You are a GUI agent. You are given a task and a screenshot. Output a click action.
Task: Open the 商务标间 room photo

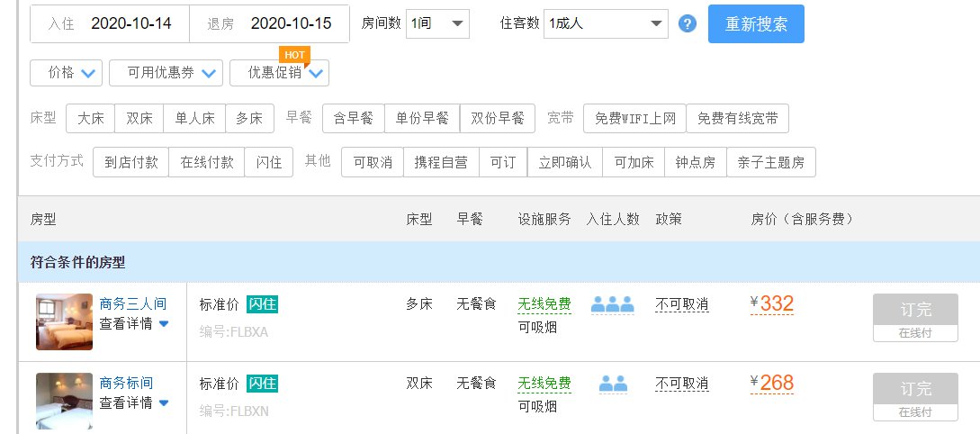(x=65, y=401)
